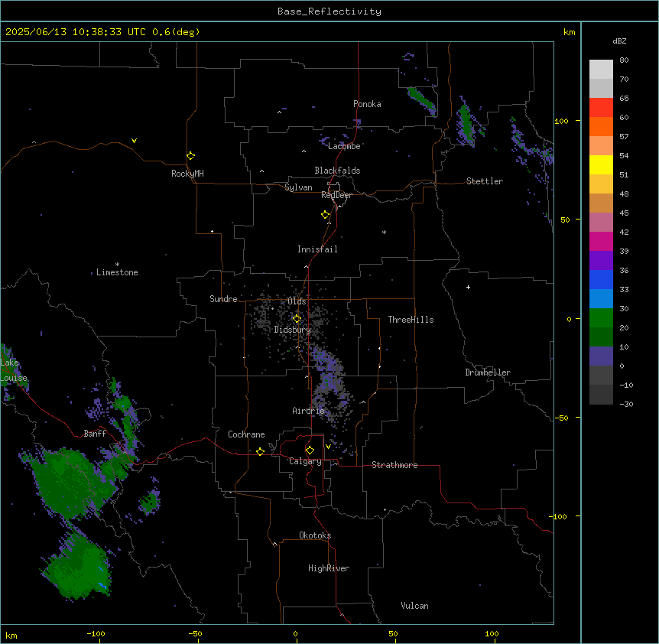Click the Cochrane label
Image resolution: width=659 pixels, height=644 pixels.
246,434
